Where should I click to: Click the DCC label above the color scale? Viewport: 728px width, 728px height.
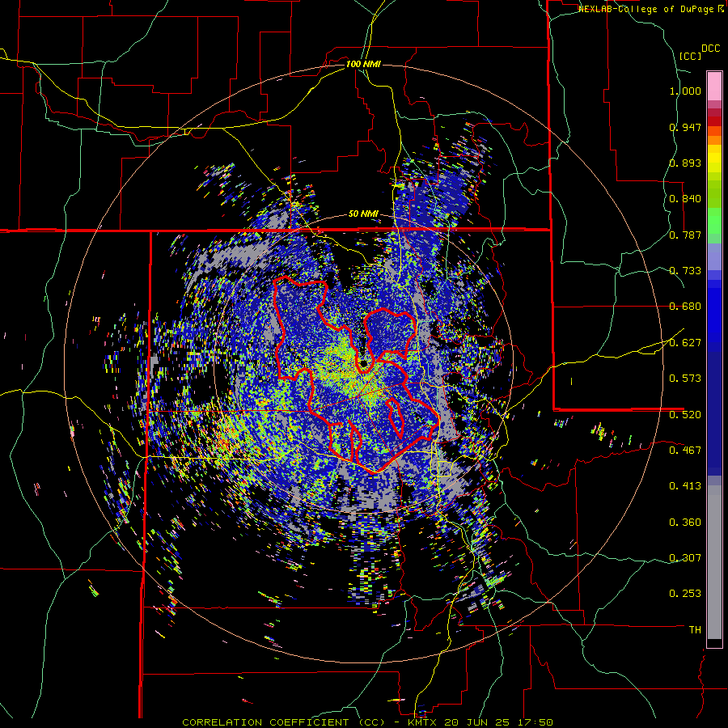pos(710,49)
